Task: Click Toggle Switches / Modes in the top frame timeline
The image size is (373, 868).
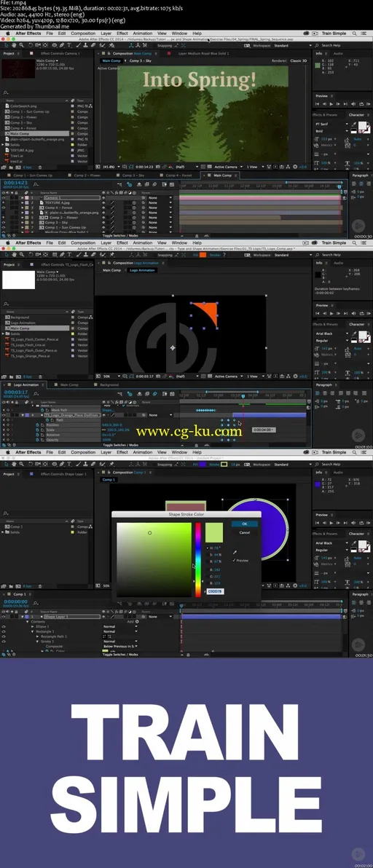Action: click(x=120, y=236)
